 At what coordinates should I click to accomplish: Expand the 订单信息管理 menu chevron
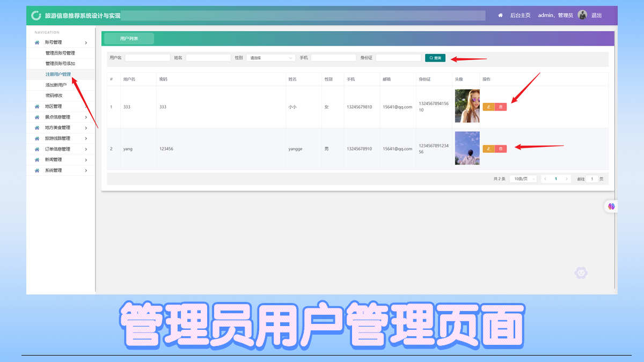pyautogui.click(x=86, y=149)
